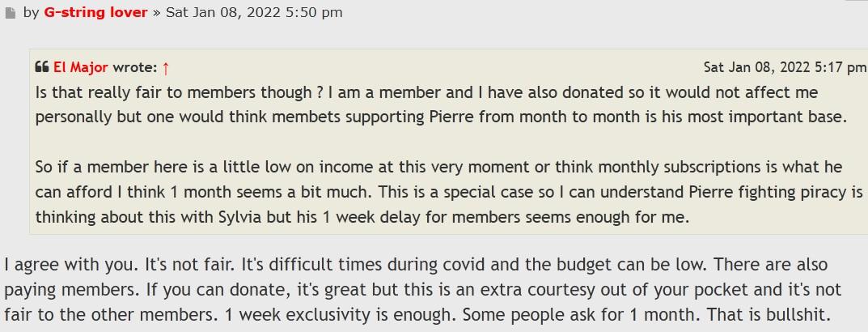Click the "»" separator after the author name
Image resolution: width=868 pixels, height=332 pixels.
[x=157, y=12]
